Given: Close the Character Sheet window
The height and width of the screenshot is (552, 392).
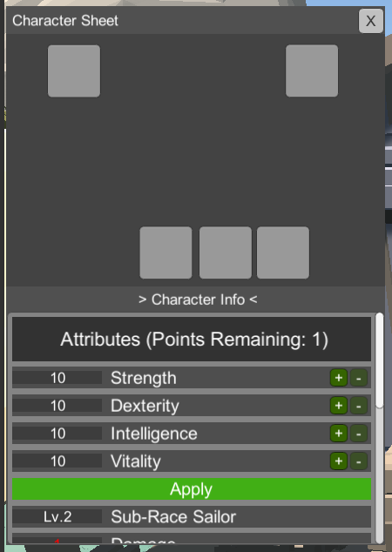Looking at the screenshot, I should point(371,21).
